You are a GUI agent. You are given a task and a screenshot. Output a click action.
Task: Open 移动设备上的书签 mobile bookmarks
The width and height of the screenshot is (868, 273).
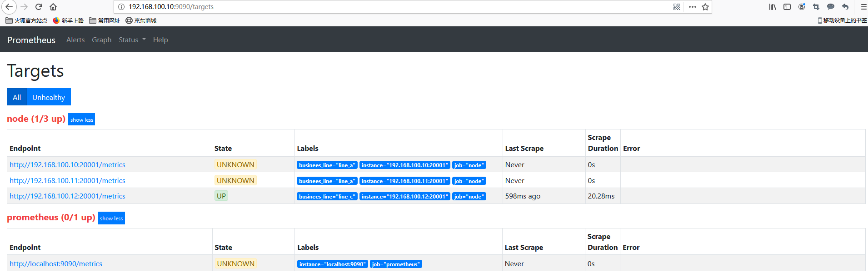click(842, 20)
